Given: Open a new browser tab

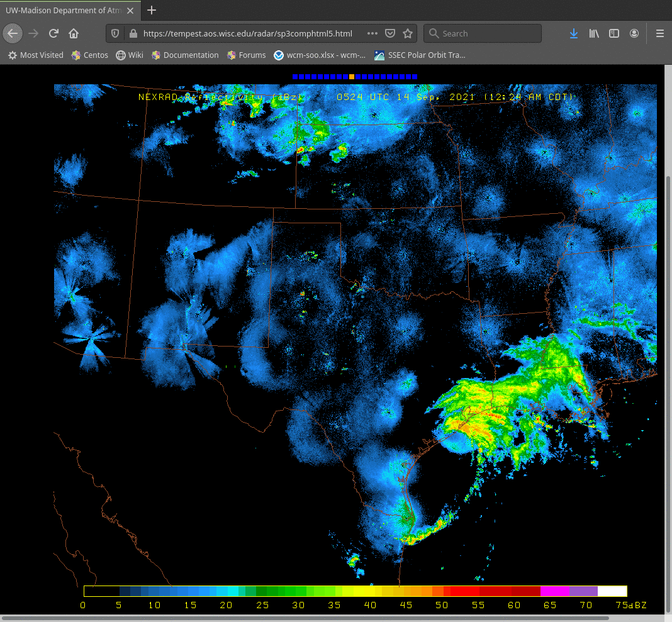Looking at the screenshot, I should (x=151, y=10).
